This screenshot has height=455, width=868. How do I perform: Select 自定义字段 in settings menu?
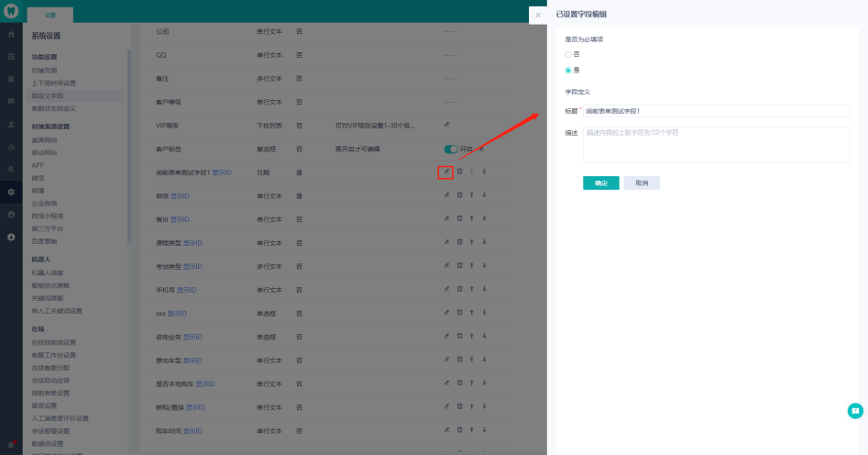click(x=75, y=96)
